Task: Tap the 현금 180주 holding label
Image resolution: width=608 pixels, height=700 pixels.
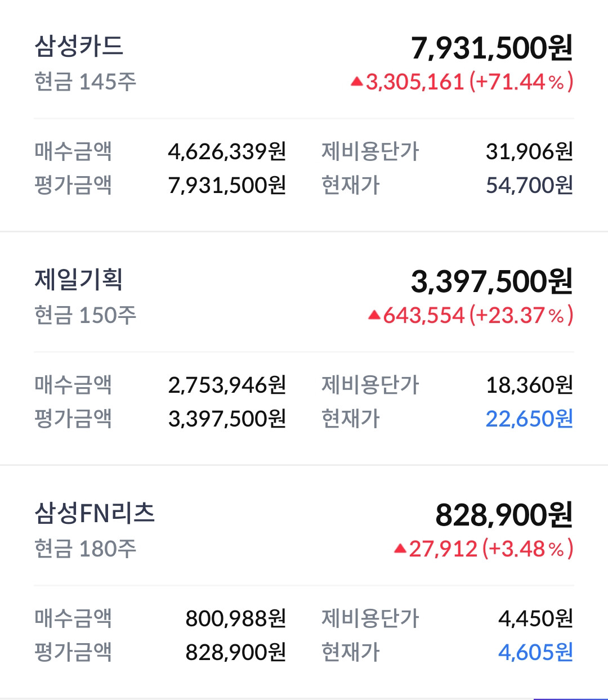Action: (x=85, y=549)
